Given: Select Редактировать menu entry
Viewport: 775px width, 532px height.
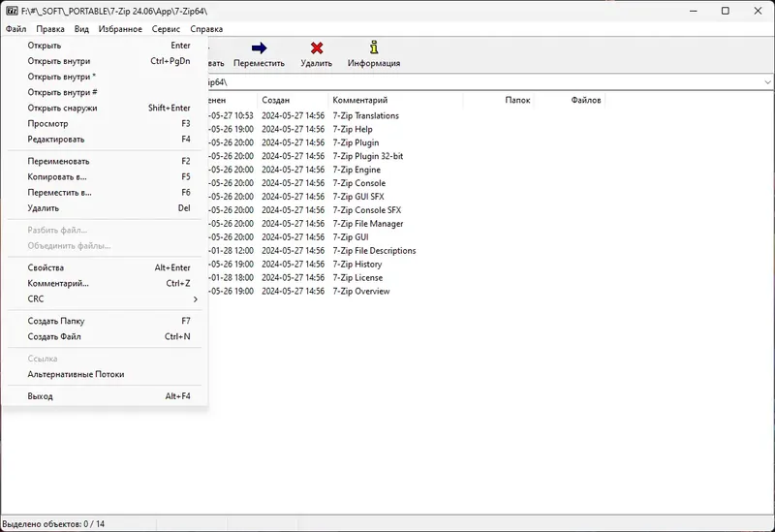Looking at the screenshot, I should (x=105, y=140).
